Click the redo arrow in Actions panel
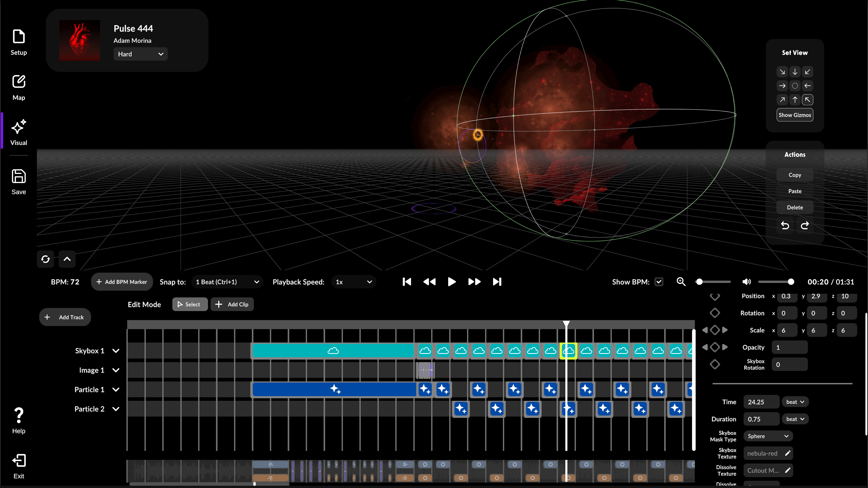The image size is (868, 488). (x=805, y=225)
